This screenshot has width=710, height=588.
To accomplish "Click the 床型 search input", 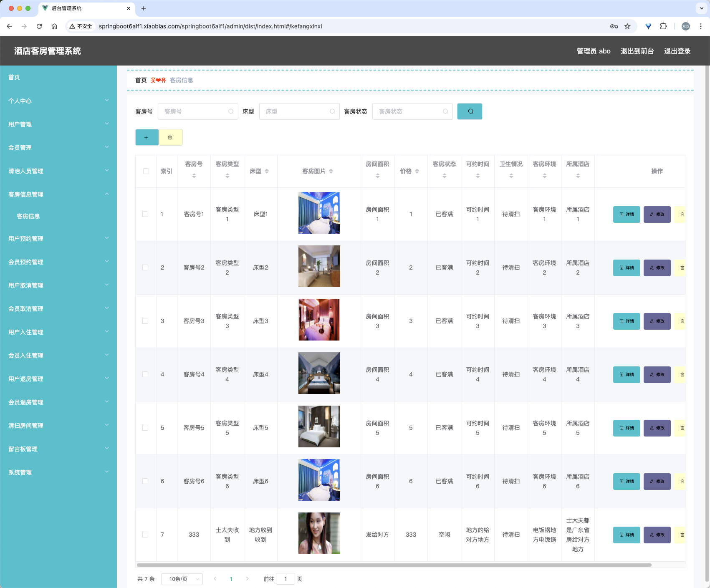I will tap(299, 111).
